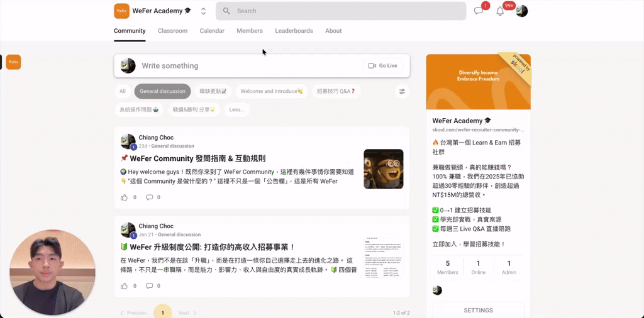This screenshot has height=318, width=644.
Task: Open WeFer 升級制度公開 post title
Action: coord(208,247)
